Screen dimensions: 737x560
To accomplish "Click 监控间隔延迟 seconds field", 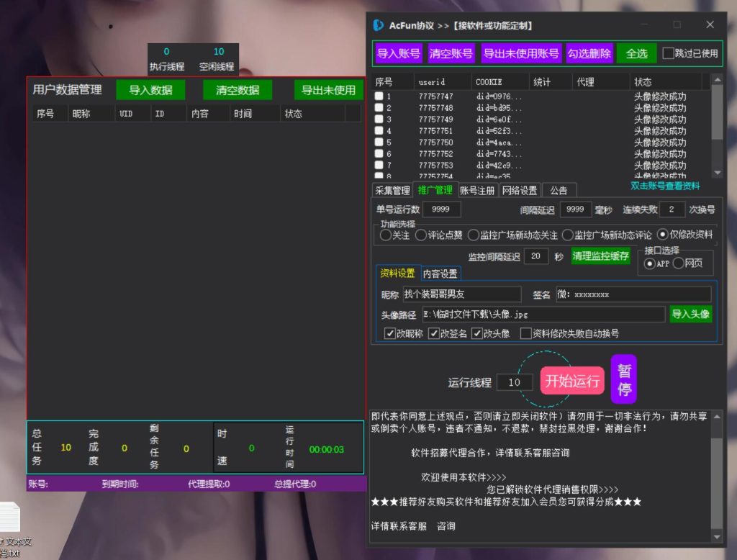I will click(x=535, y=256).
